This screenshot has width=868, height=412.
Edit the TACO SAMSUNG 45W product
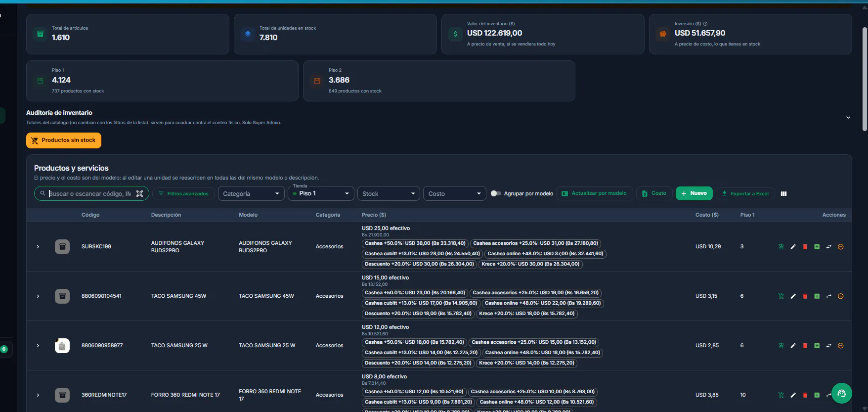(x=793, y=296)
